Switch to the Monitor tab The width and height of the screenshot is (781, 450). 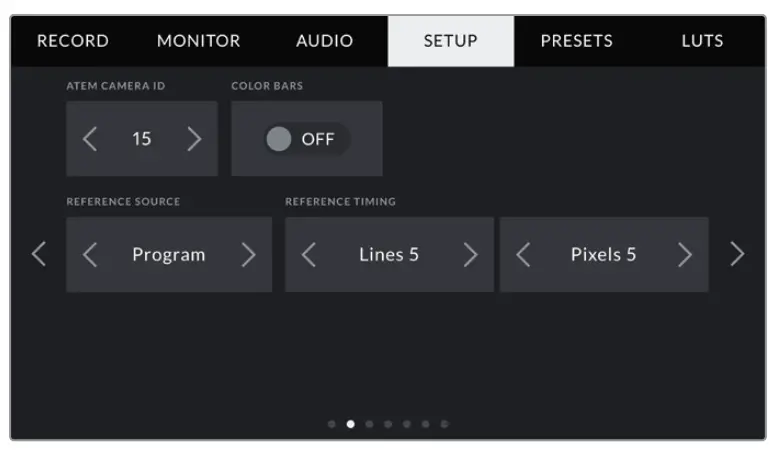pyautogui.click(x=198, y=41)
